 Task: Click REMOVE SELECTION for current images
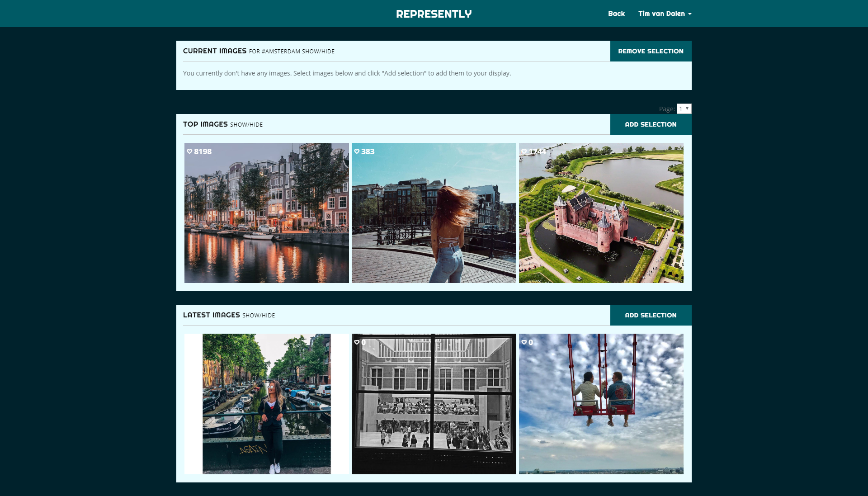pyautogui.click(x=651, y=51)
